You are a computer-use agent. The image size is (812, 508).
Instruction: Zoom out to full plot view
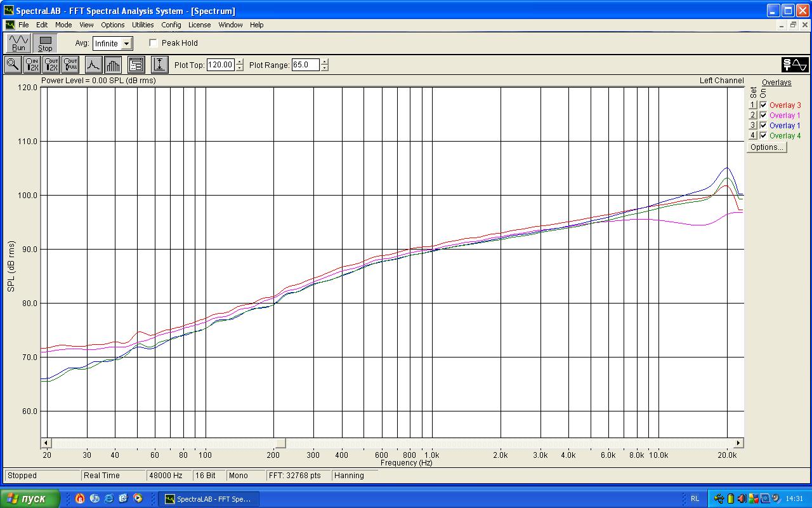pos(70,65)
